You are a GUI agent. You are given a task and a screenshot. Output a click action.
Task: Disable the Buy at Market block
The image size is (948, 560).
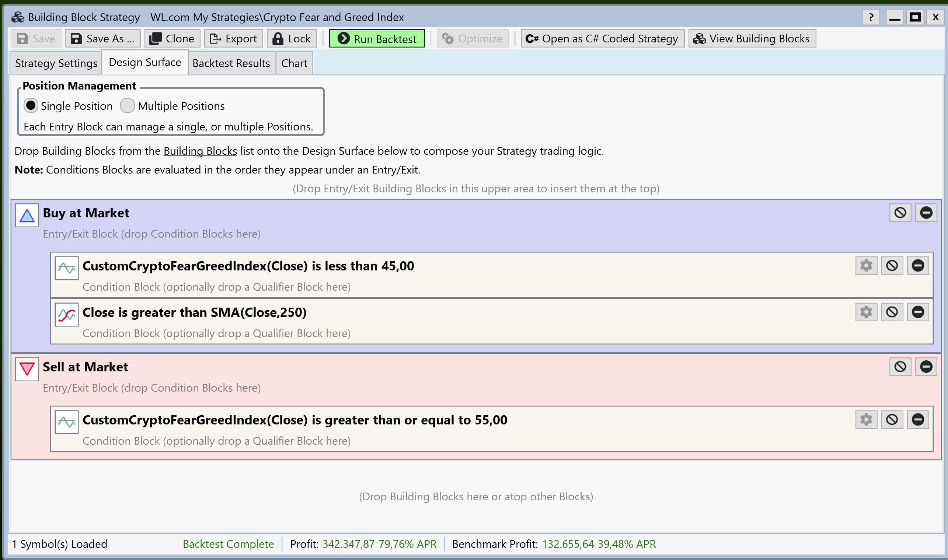pos(900,213)
